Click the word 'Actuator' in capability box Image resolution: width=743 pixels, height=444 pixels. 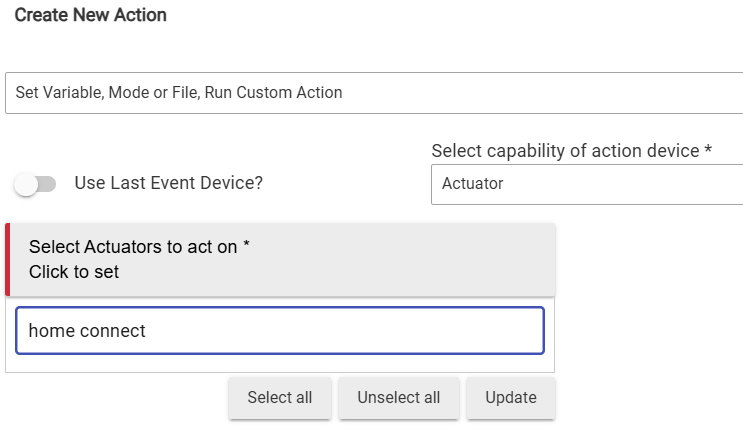(472, 184)
